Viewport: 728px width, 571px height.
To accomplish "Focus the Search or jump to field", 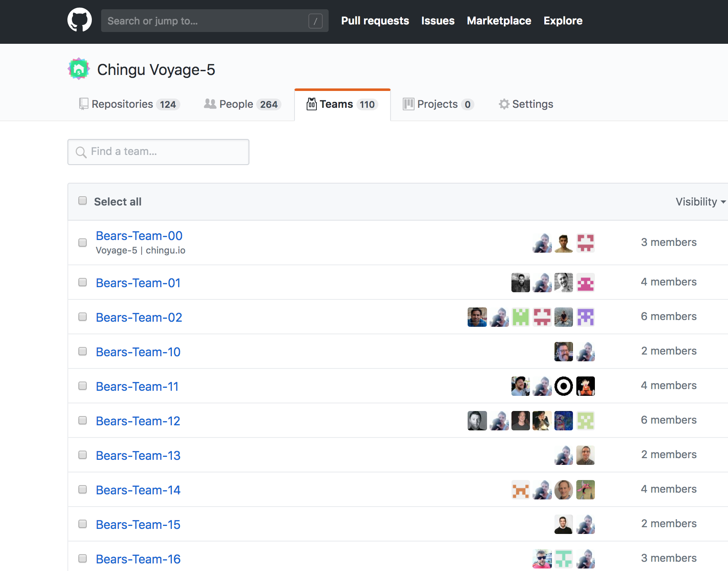I will [x=215, y=21].
